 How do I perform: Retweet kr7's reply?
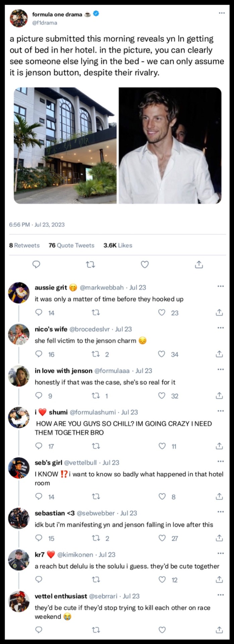pyautogui.click(x=96, y=580)
